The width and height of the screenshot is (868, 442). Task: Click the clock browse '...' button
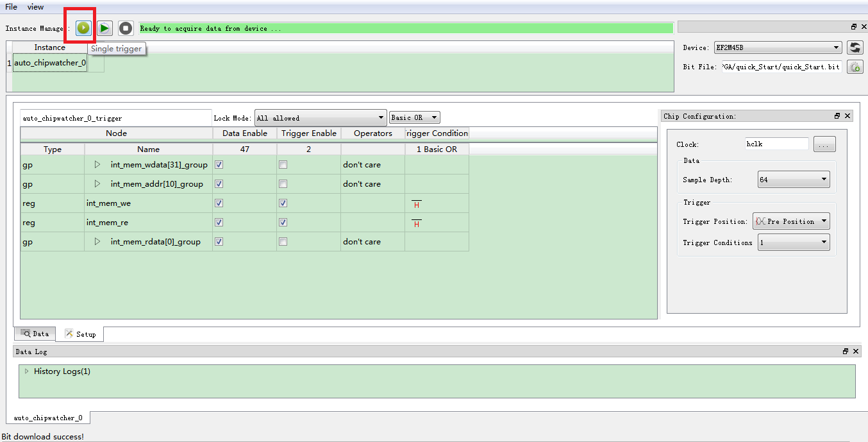click(824, 145)
